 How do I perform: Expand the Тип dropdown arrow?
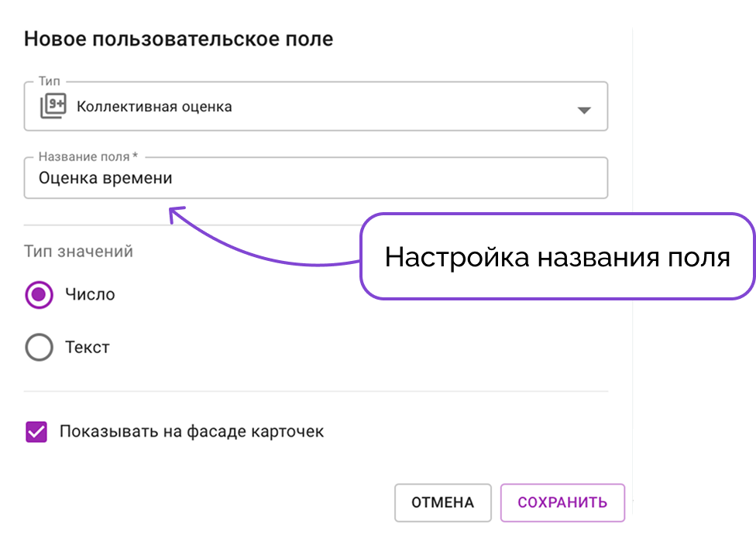point(584,110)
